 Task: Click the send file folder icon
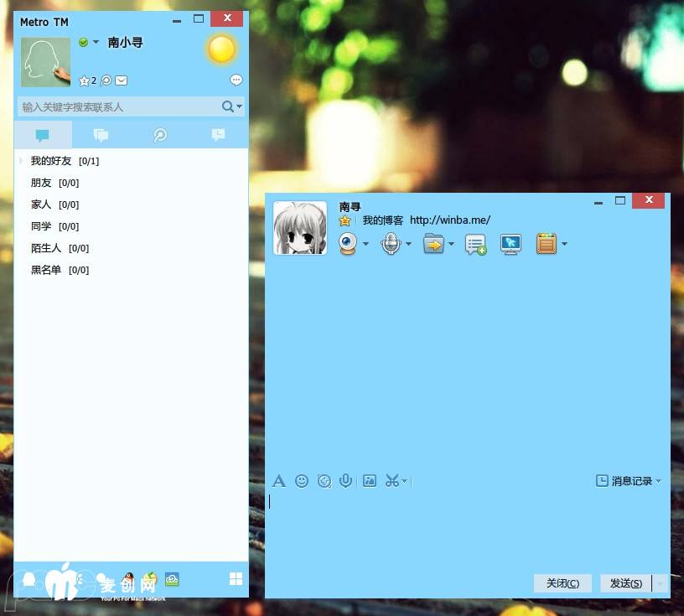click(x=433, y=244)
